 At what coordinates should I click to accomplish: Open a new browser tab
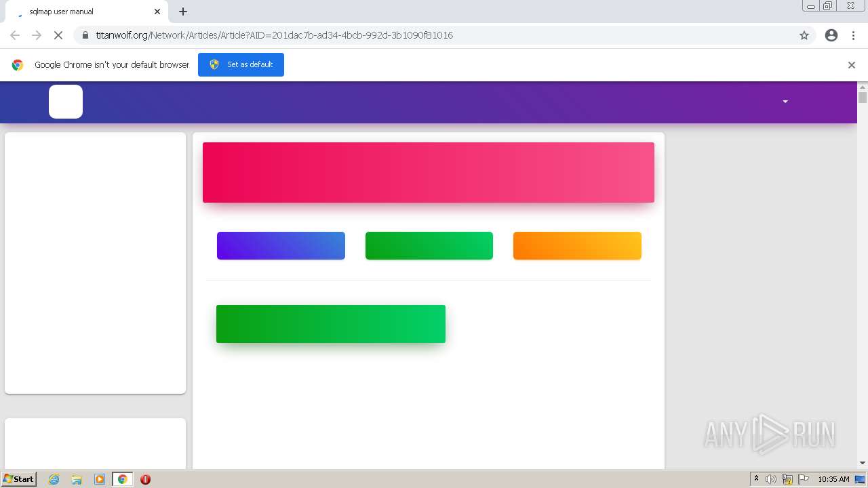(x=183, y=12)
